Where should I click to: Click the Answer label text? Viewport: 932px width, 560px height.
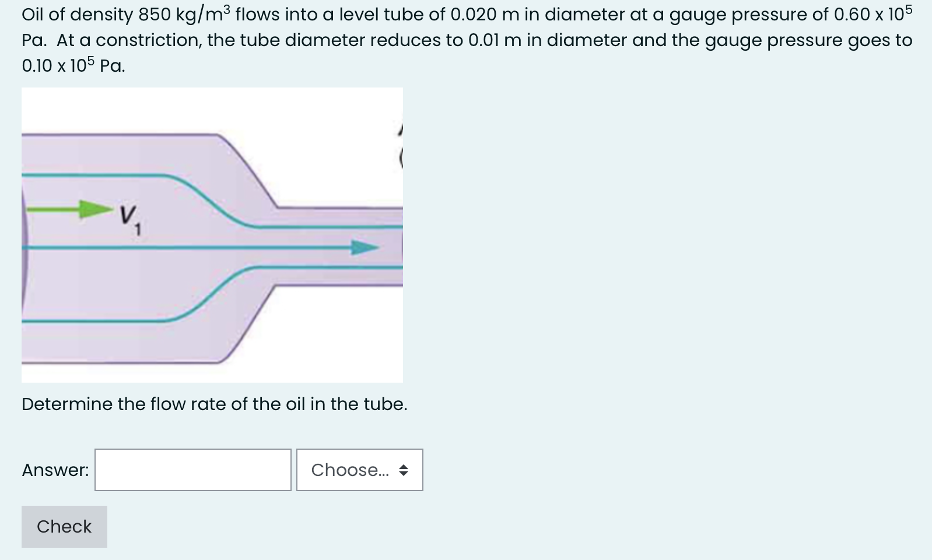(54, 470)
